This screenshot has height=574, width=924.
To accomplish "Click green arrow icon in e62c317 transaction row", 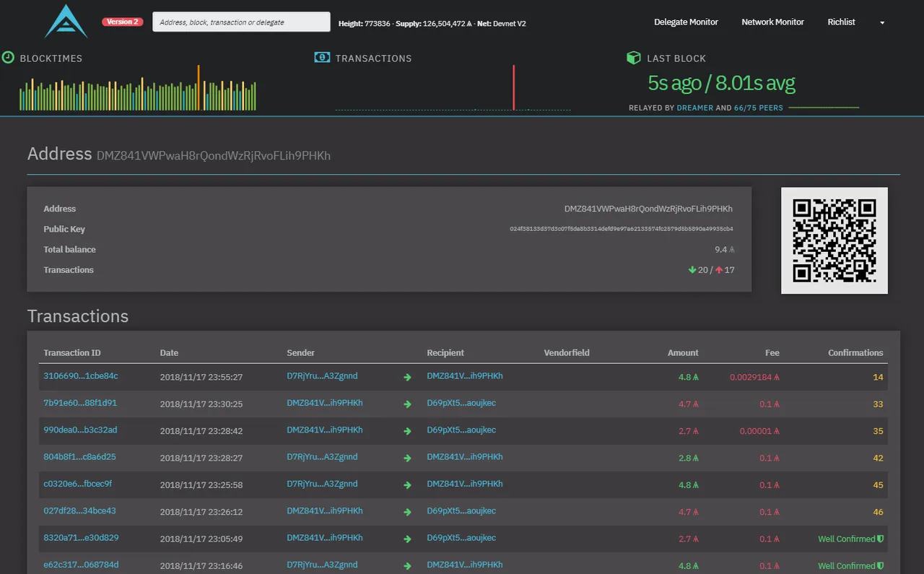I will (x=407, y=566).
